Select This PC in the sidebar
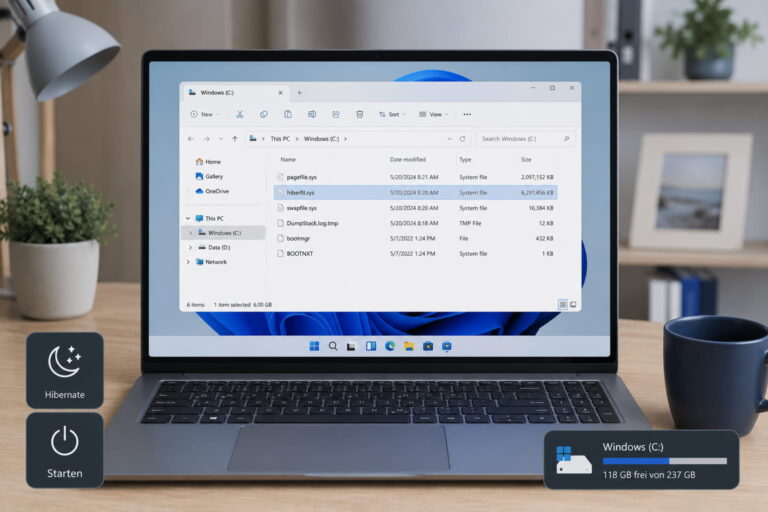The image size is (768, 512). pyautogui.click(x=210, y=219)
